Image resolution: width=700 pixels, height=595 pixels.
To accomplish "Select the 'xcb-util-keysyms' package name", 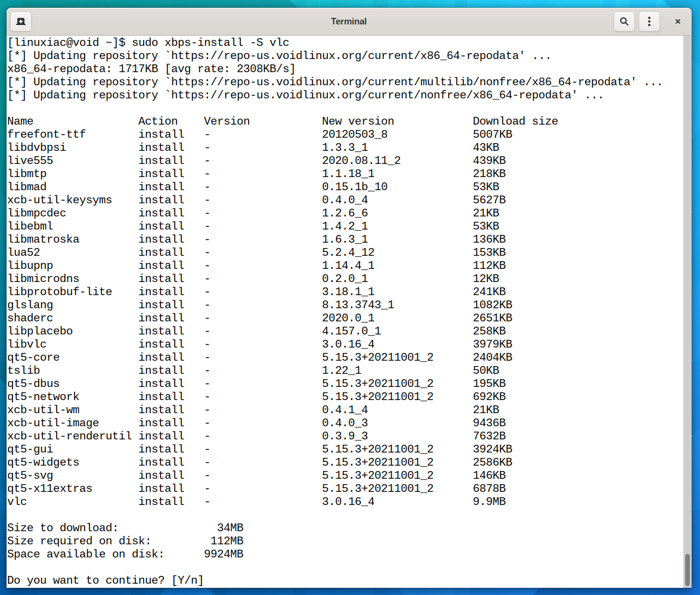I will tap(60, 200).
